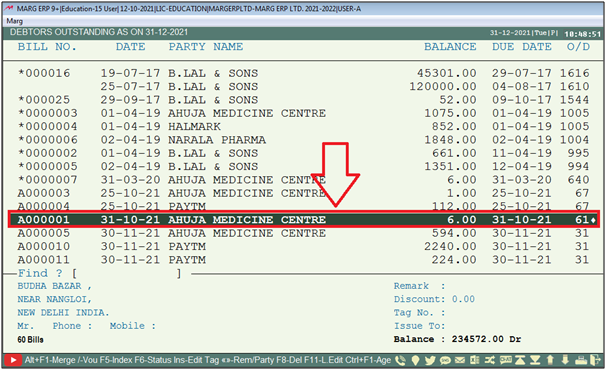Click the BILL NO. column header
Image resolution: width=607 pixels, height=370 pixels.
pos(47,47)
